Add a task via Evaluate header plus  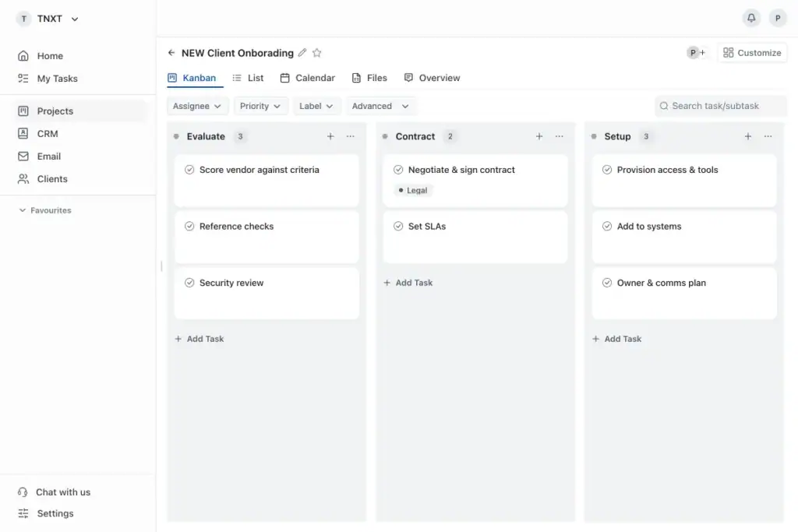point(330,136)
